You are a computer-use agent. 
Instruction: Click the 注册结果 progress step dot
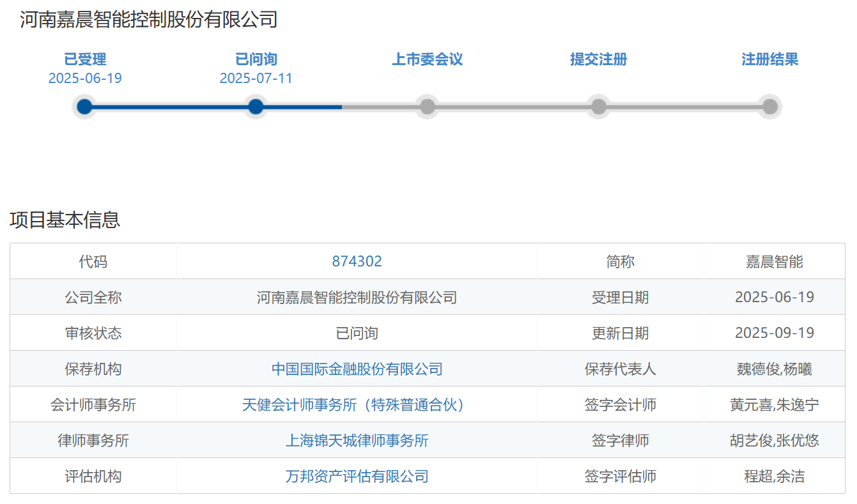770,107
